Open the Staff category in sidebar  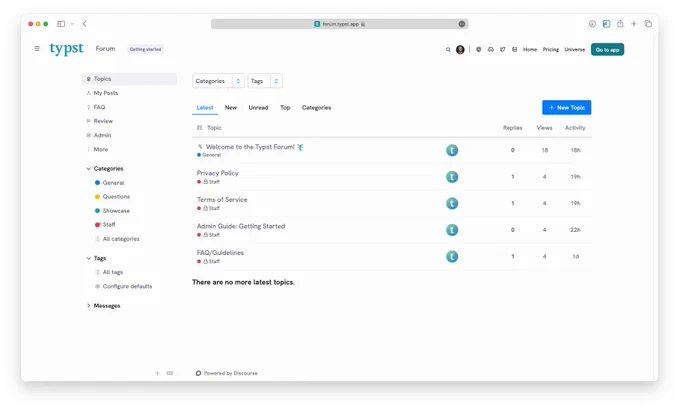pyautogui.click(x=105, y=225)
